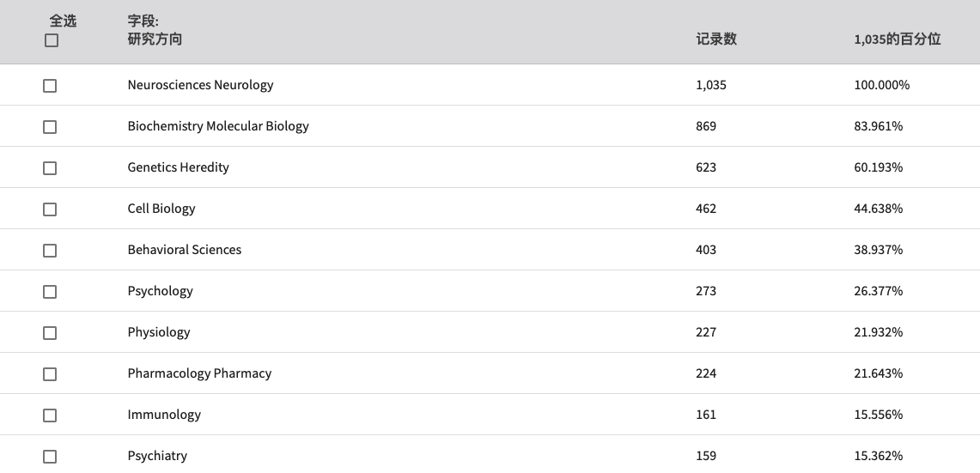
Task: Select the Psychiatry checkbox
Action: pos(50,457)
